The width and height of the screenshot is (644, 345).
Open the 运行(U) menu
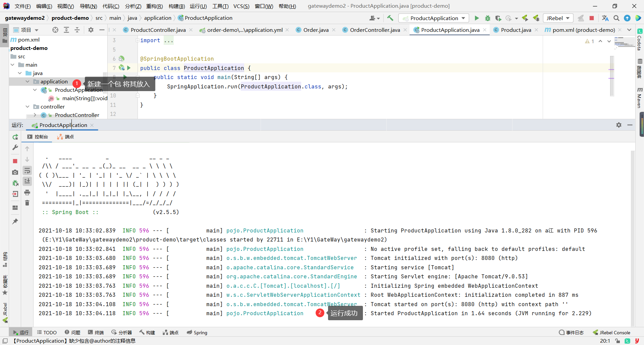pyautogui.click(x=198, y=6)
